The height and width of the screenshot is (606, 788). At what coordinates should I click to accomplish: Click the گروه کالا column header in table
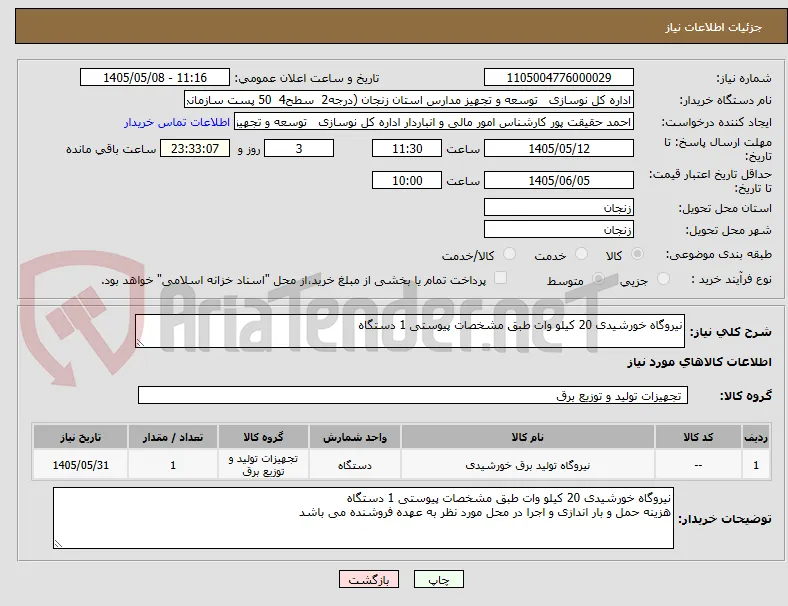[x=263, y=437]
